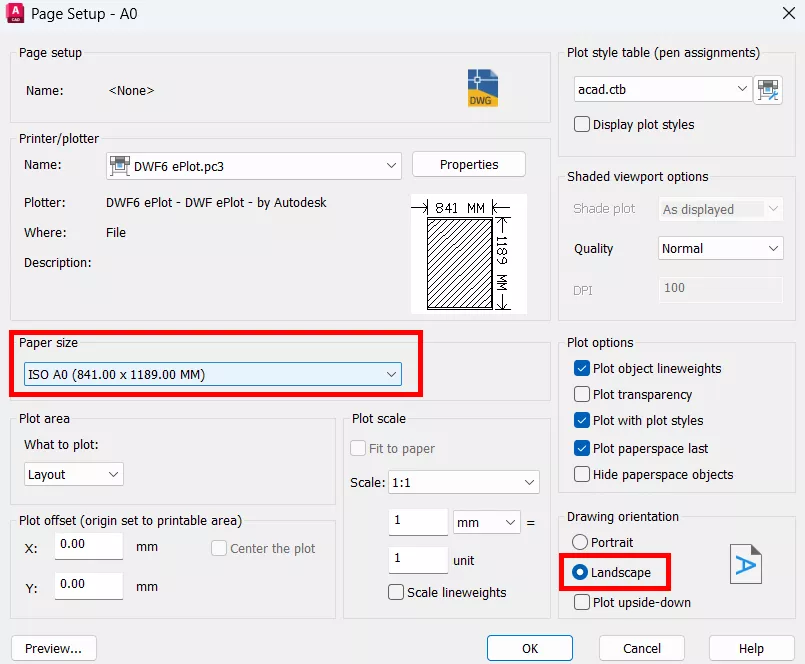Open the What to plot dropdown

coord(74,474)
